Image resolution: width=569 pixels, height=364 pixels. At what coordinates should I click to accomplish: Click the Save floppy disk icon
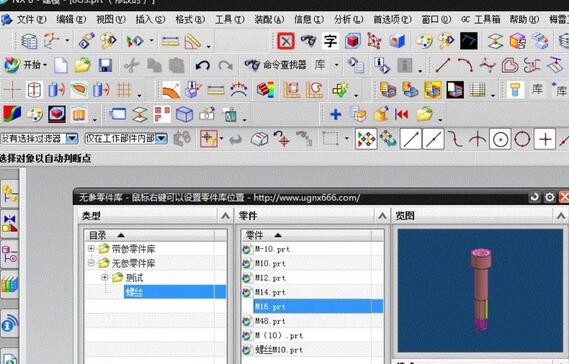pos(105,66)
